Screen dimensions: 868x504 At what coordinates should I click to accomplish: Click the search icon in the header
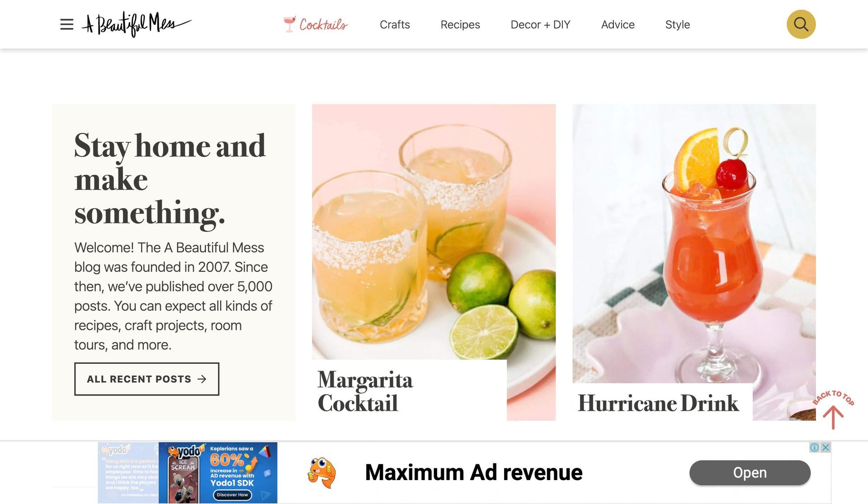801,24
